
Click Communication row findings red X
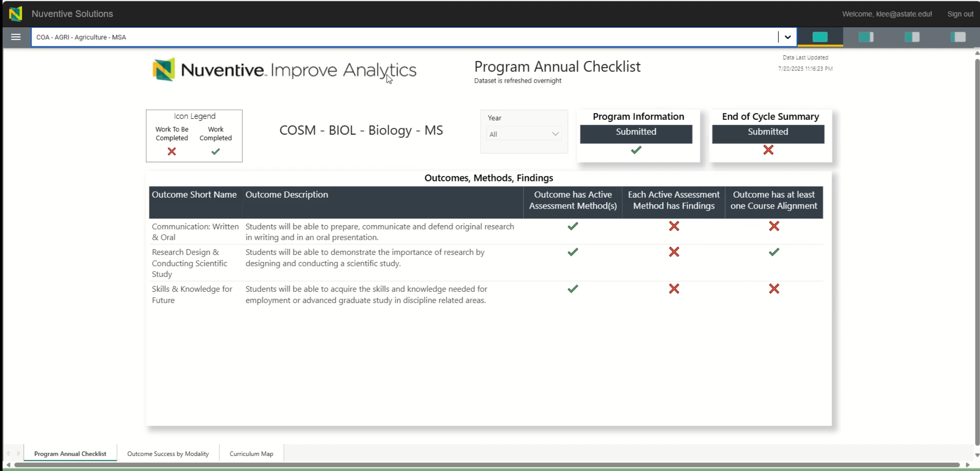click(x=674, y=226)
